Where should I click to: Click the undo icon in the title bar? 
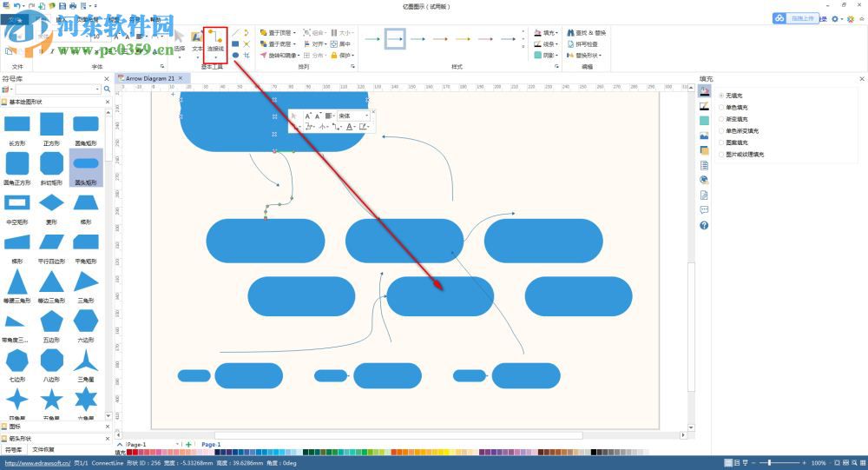(x=17, y=5)
